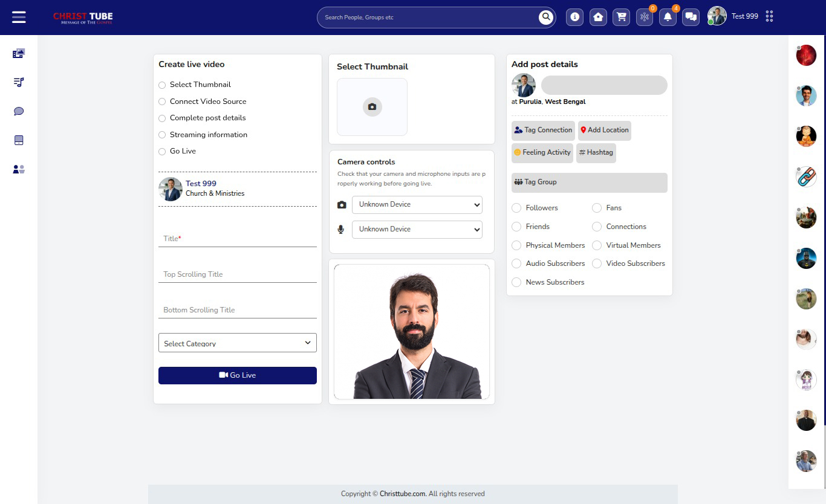Screen dimensions: 826x504
Task: Select the Streaming information step
Action: (162, 135)
